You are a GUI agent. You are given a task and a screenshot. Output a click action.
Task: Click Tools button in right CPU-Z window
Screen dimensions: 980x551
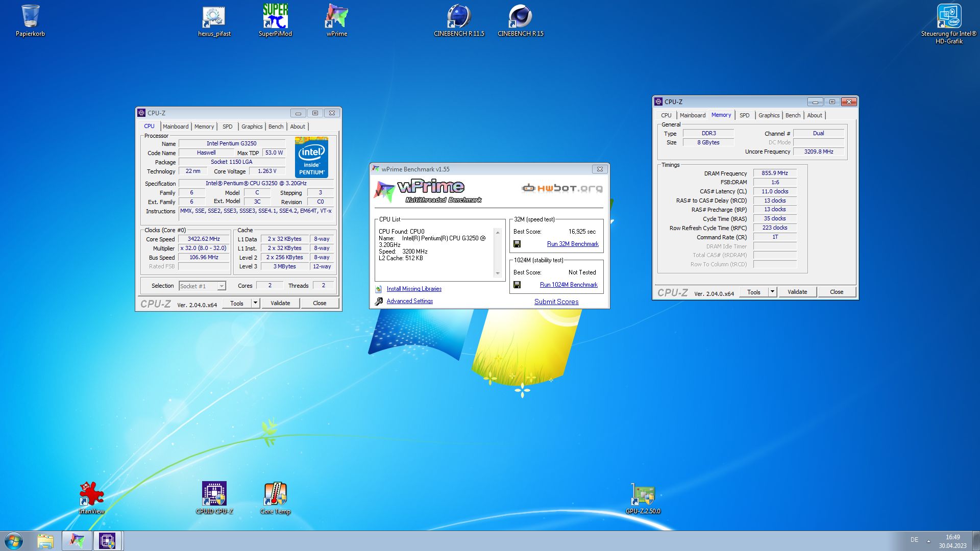pyautogui.click(x=754, y=292)
